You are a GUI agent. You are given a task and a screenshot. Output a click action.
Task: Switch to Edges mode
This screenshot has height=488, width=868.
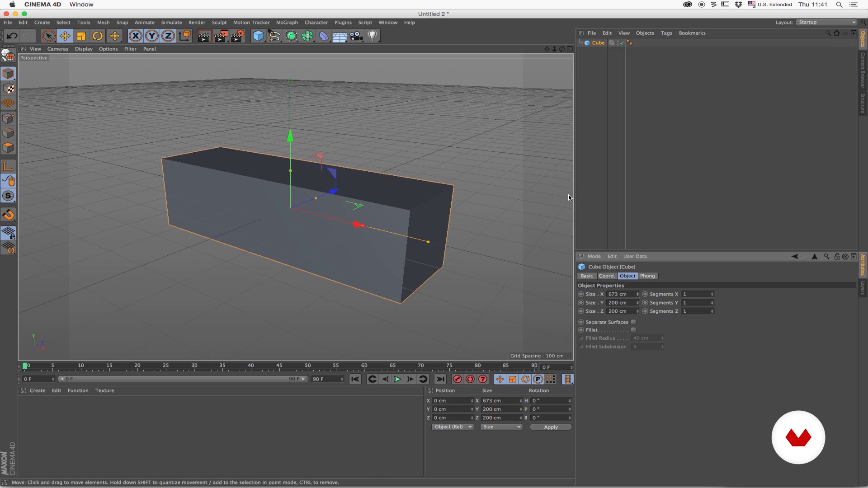[x=8, y=133]
